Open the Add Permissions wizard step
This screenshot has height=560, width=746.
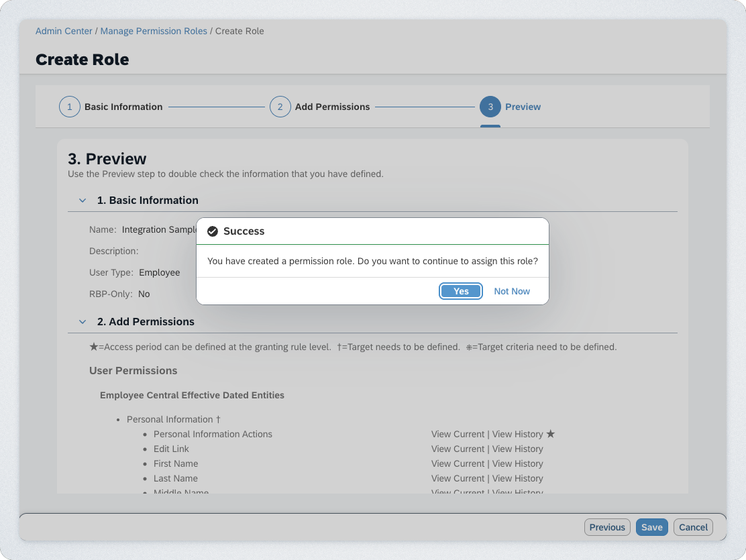pyautogui.click(x=332, y=107)
